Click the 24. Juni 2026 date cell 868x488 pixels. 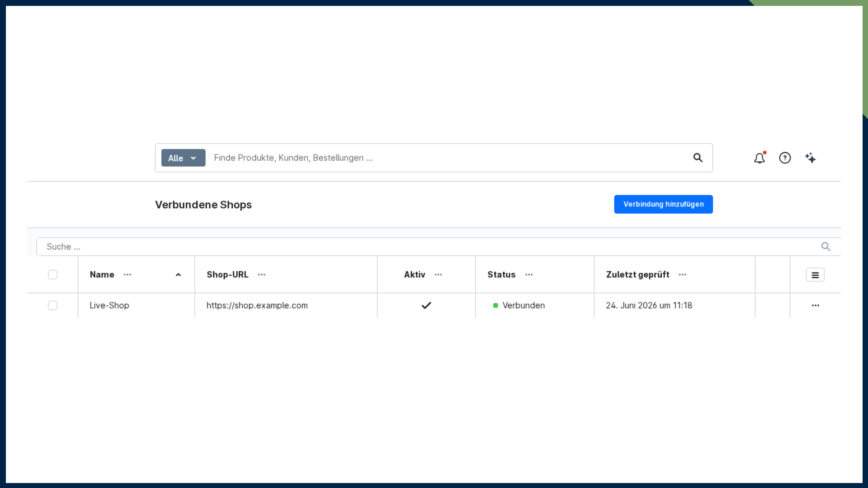coord(675,305)
